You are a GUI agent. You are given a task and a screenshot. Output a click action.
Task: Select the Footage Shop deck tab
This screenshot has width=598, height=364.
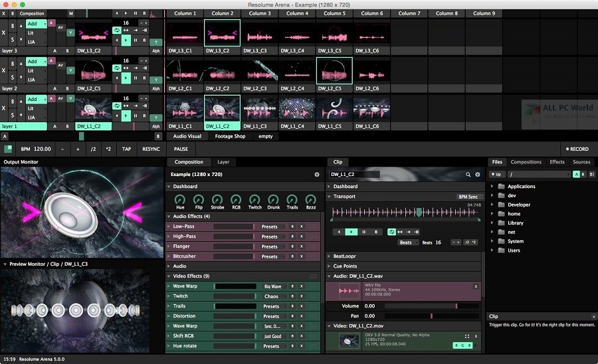pos(230,136)
